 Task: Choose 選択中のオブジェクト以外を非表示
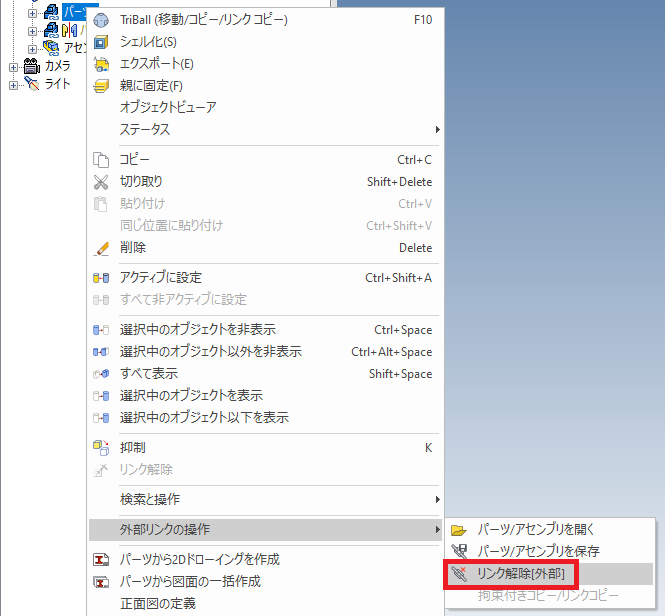(265, 352)
